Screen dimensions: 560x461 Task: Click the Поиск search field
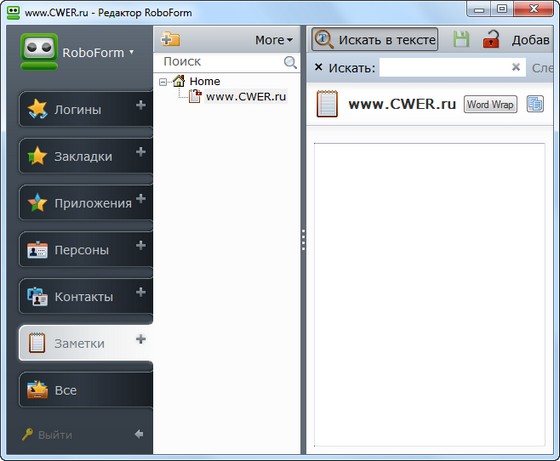tap(227, 62)
